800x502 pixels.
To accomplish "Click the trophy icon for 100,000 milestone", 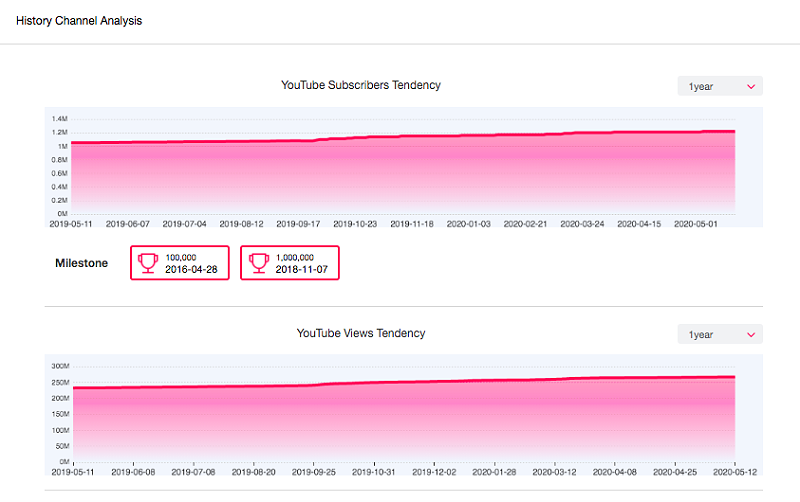I will (148, 263).
